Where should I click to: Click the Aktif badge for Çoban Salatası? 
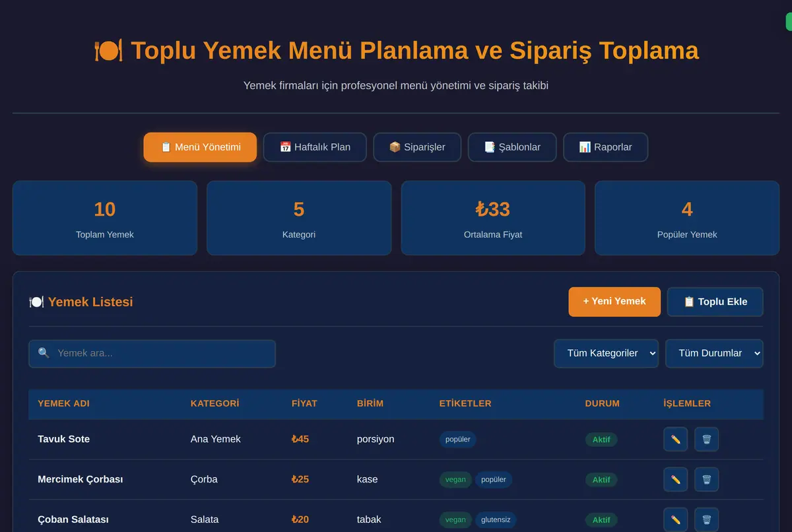pyautogui.click(x=601, y=520)
